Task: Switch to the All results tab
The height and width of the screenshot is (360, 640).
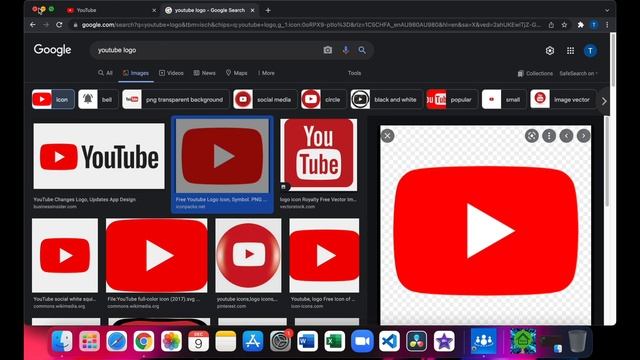Action: 105,73
